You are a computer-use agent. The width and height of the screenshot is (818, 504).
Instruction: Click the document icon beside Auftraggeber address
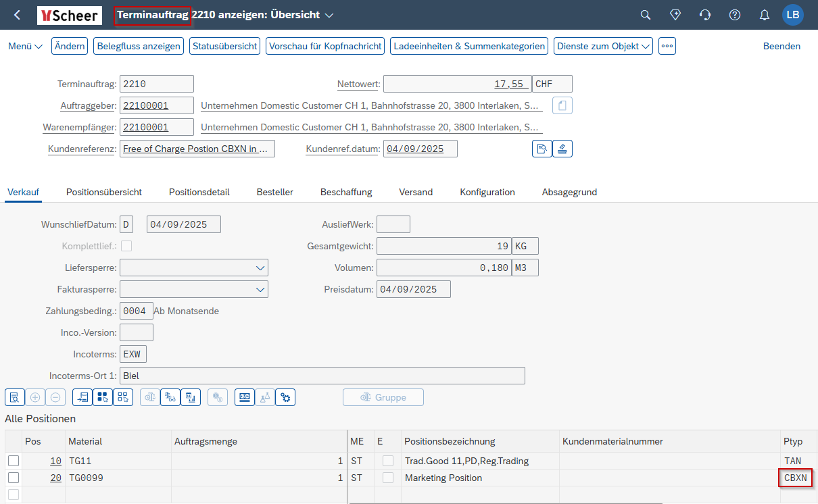click(562, 105)
